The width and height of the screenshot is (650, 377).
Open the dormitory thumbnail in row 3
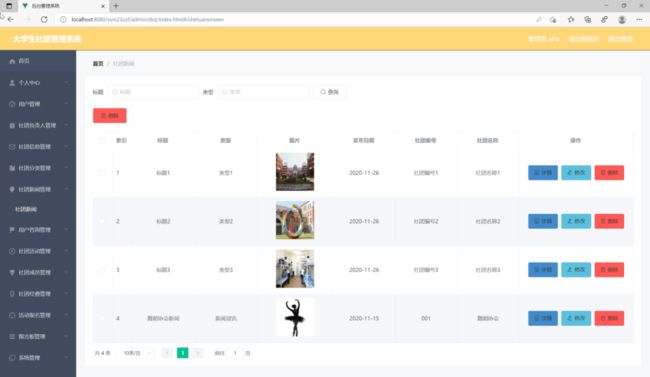(295, 269)
